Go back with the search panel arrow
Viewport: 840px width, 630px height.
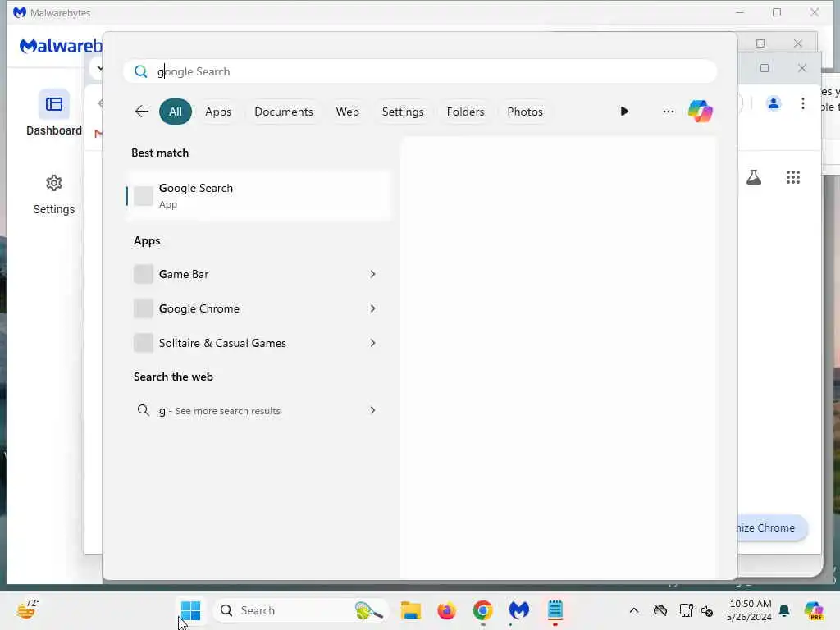coord(141,112)
